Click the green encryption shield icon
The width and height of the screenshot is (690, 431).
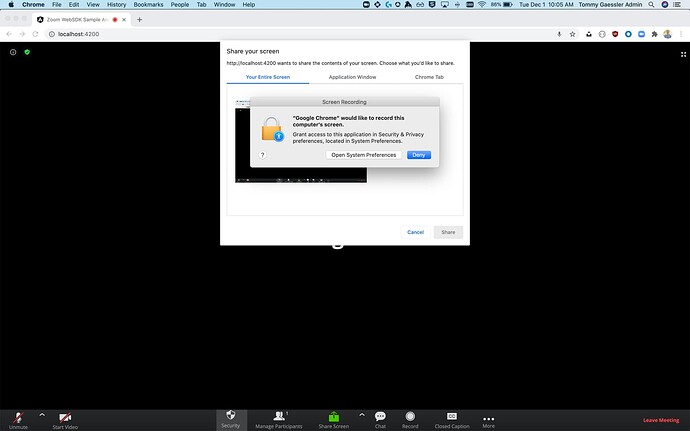(x=27, y=52)
